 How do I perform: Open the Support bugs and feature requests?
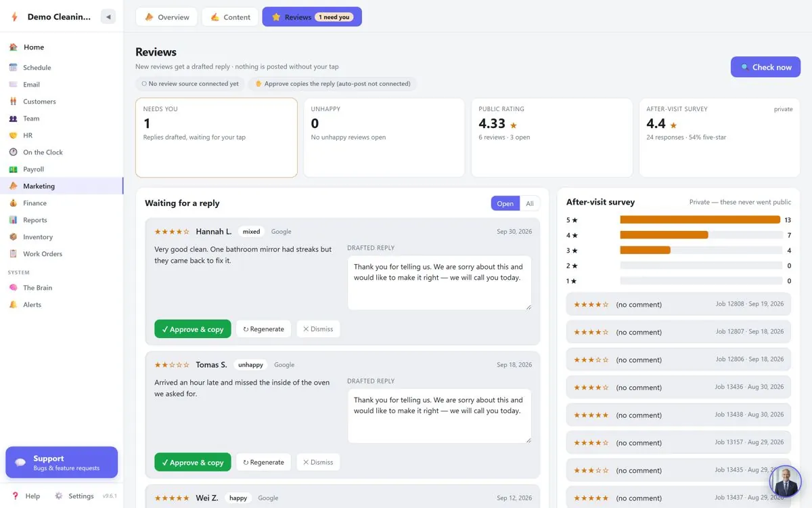click(x=62, y=463)
